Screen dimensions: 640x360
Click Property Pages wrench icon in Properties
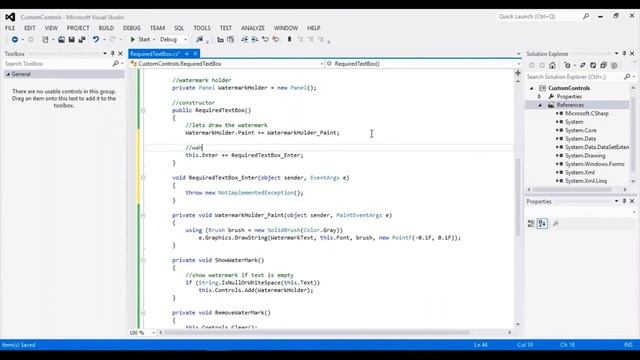click(556, 223)
